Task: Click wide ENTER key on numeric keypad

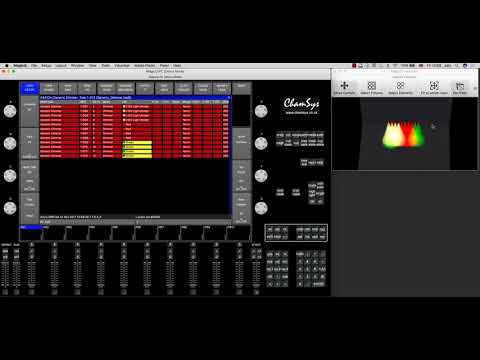Action: click(318, 284)
